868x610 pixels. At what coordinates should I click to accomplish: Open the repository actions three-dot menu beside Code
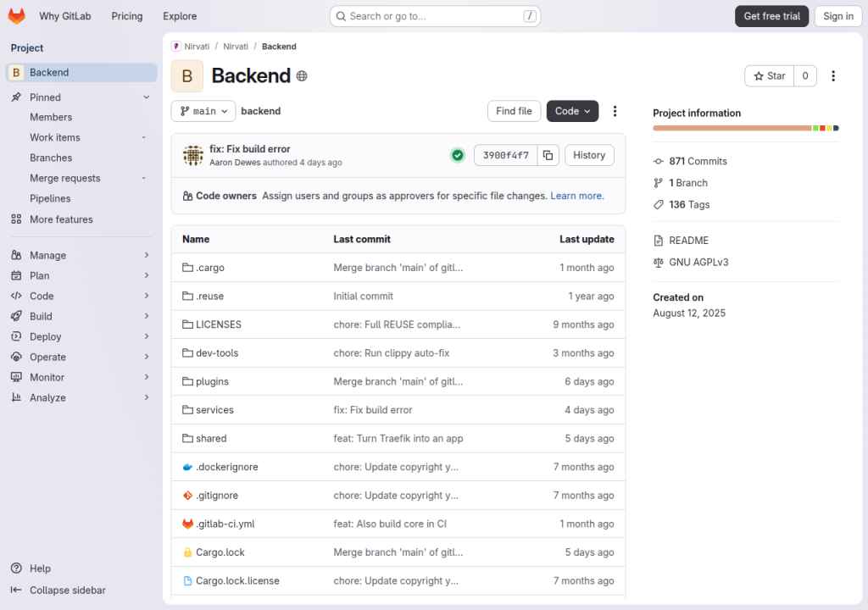pos(615,111)
